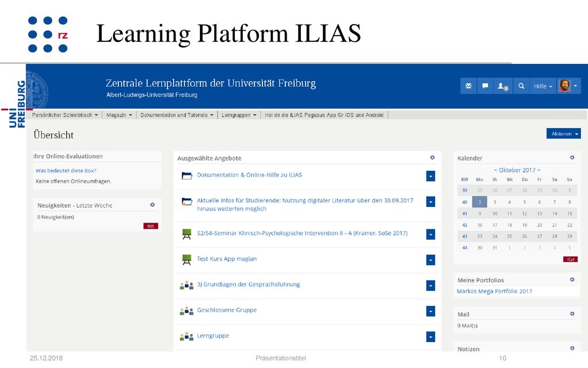Open the chat speech bubble icon

485,86
